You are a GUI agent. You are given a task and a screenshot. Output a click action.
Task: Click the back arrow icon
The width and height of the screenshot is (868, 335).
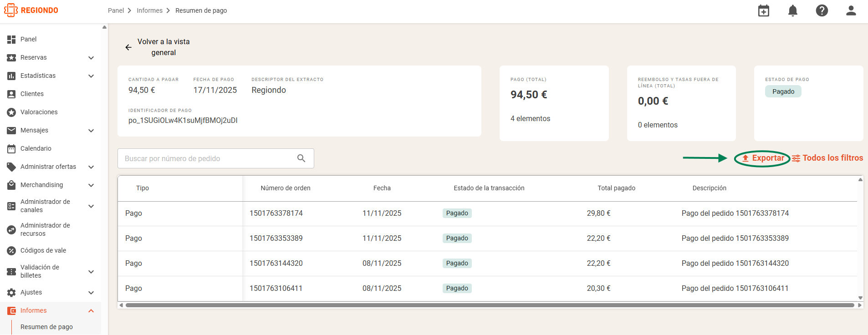tap(128, 47)
